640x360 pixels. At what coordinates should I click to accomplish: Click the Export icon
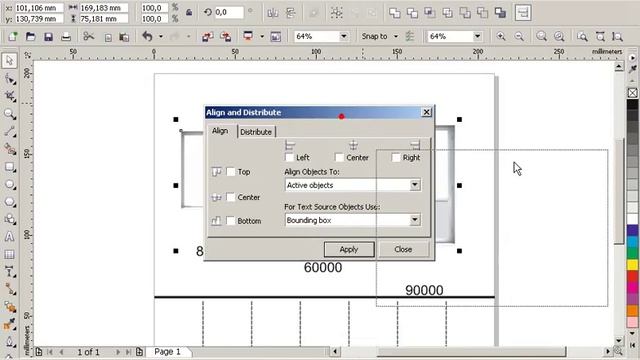[226, 37]
